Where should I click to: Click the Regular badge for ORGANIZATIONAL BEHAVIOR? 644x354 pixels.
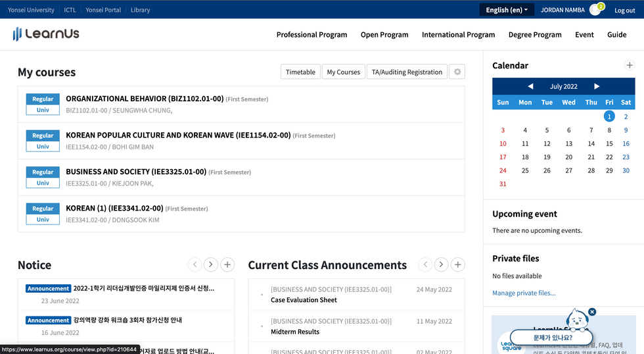point(43,99)
